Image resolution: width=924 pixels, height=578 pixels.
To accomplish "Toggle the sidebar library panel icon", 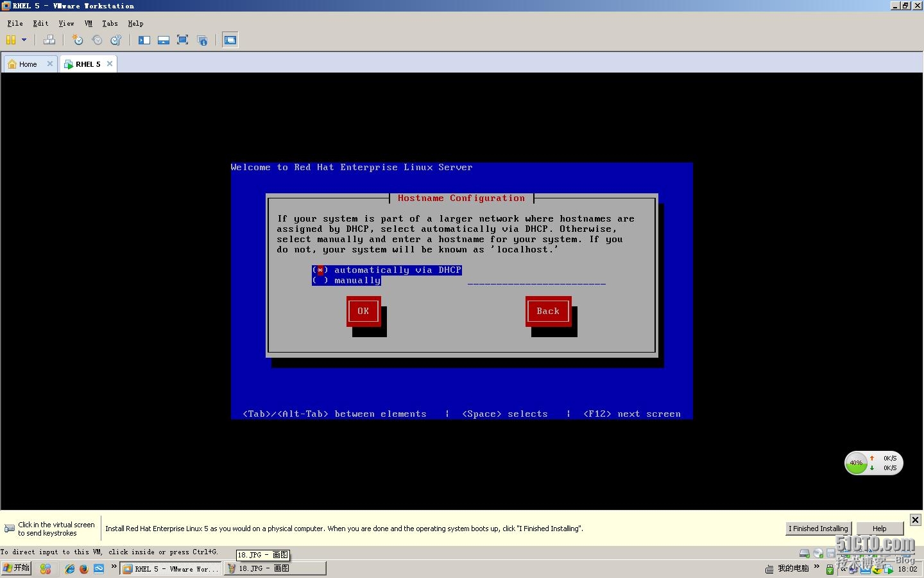I will tap(144, 40).
